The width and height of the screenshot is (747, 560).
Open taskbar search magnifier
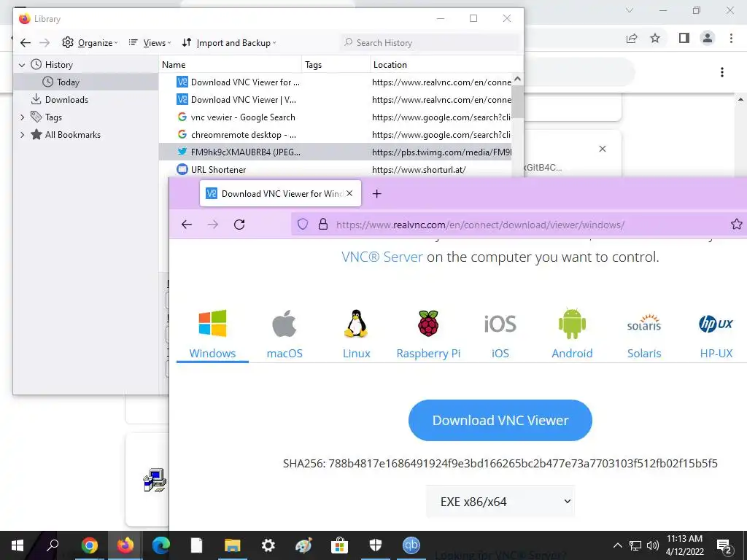click(x=53, y=545)
